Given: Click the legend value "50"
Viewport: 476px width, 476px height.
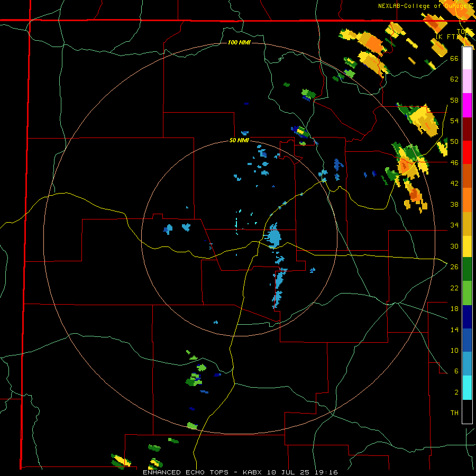Looking at the screenshot, I should click(x=454, y=142).
